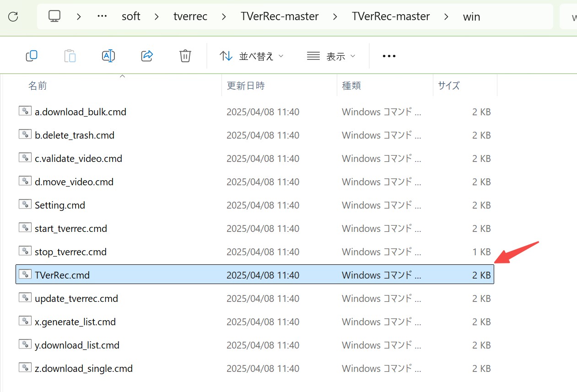This screenshot has height=392, width=577.
Task: Select the Setting.cmd file name
Action: (60, 205)
